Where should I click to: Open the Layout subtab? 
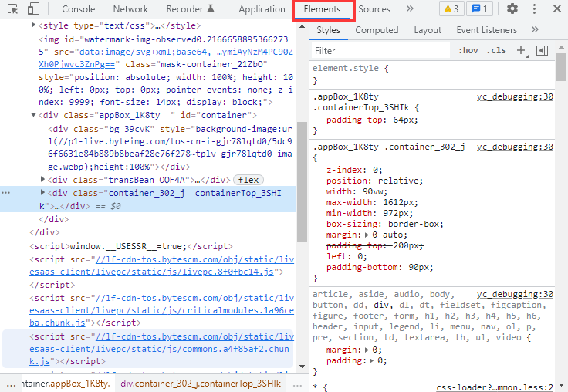click(428, 30)
